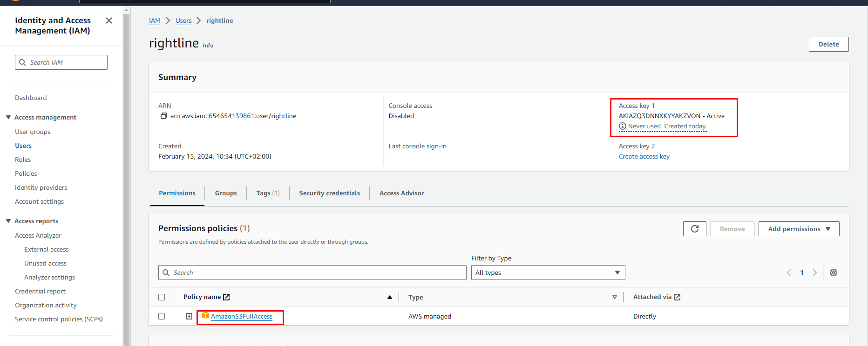868x346 pixels.
Task: Go to next page of policies
Action: click(814, 273)
